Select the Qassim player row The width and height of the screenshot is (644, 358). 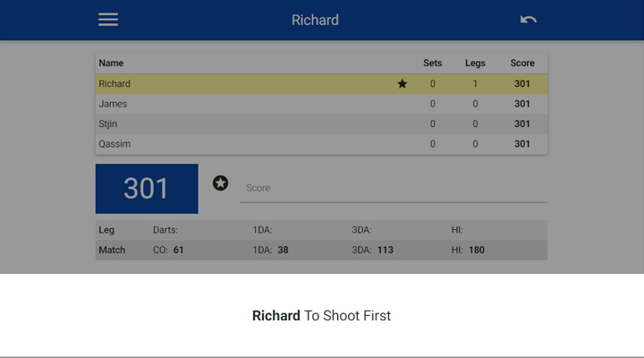[322, 144]
